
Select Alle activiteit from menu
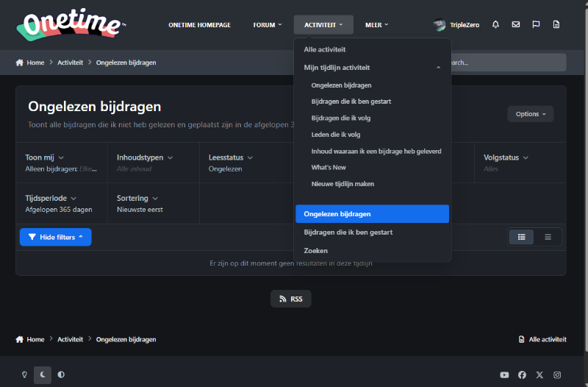pyautogui.click(x=325, y=49)
